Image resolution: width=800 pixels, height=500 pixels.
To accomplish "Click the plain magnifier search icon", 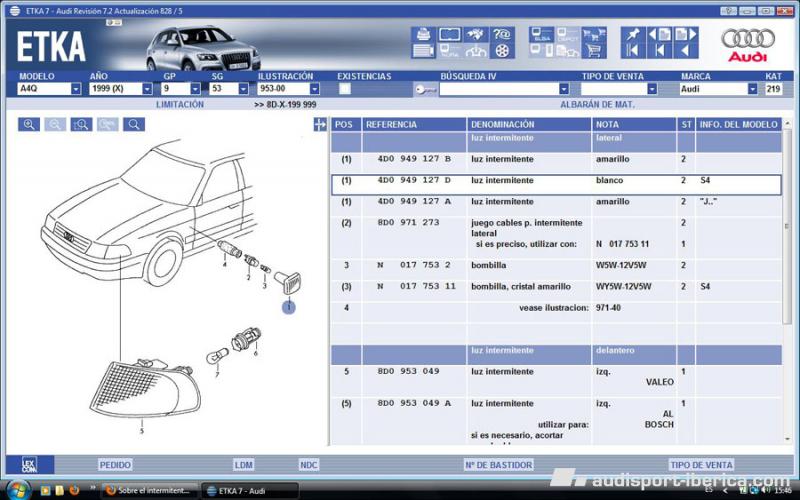I will 134,124.
